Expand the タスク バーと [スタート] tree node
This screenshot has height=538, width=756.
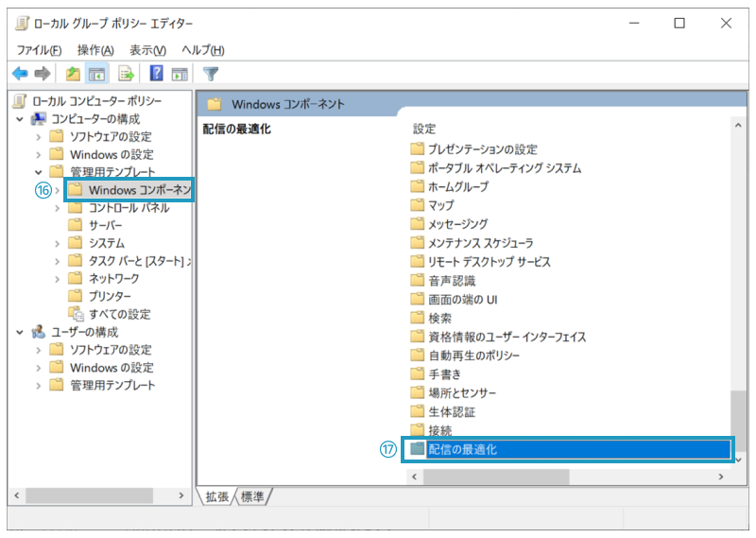58,262
